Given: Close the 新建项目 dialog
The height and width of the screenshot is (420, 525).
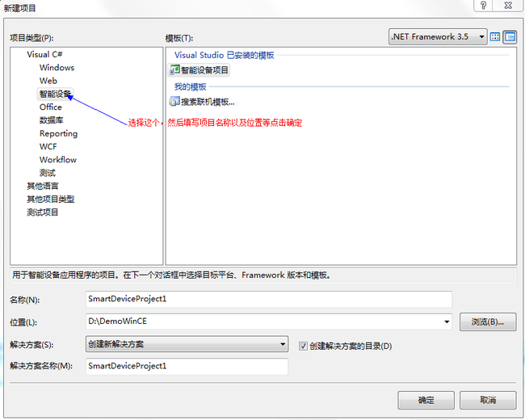Looking at the screenshot, I should coord(508,6).
